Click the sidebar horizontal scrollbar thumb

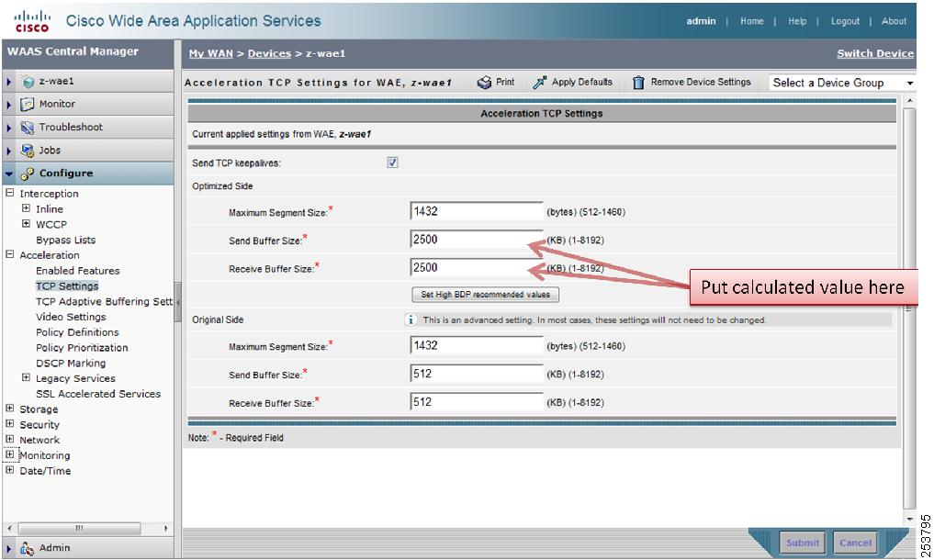click(x=79, y=529)
